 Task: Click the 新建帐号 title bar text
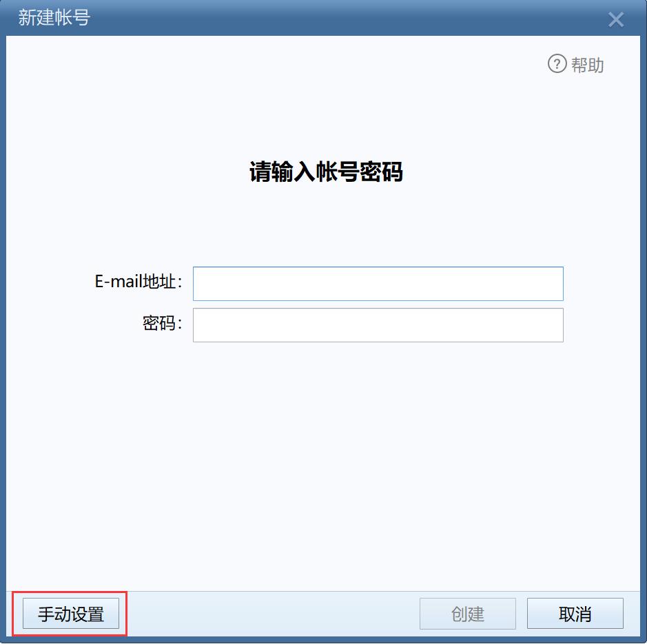(x=54, y=18)
